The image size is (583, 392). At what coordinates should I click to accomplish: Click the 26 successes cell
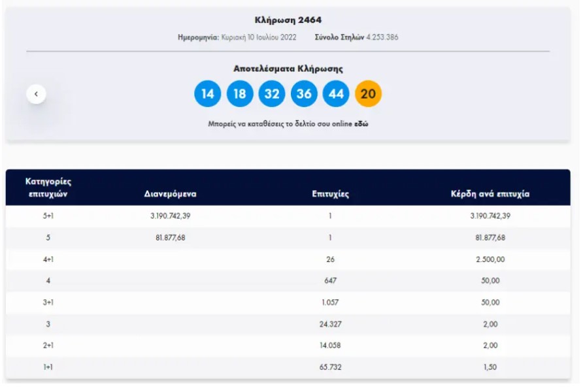[330, 259]
